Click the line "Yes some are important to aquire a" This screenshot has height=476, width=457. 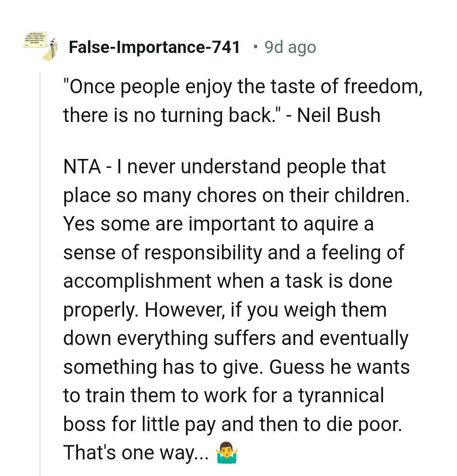pos(218,224)
